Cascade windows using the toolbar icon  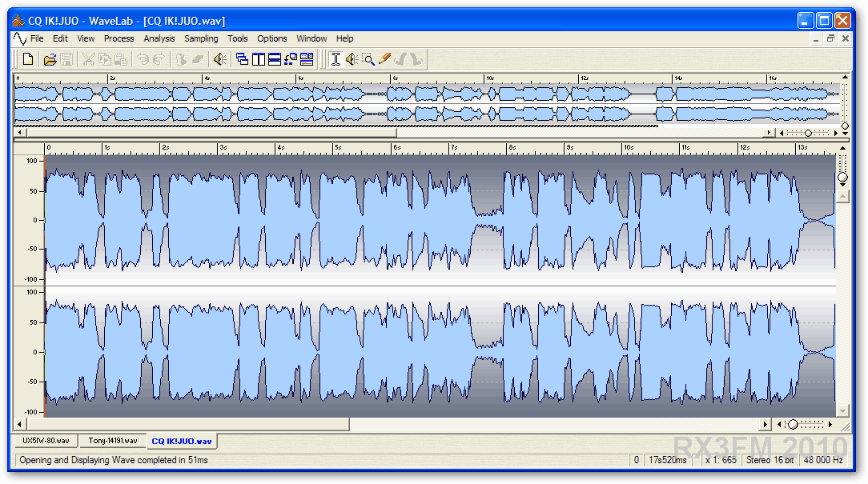pyautogui.click(x=242, y=59)
